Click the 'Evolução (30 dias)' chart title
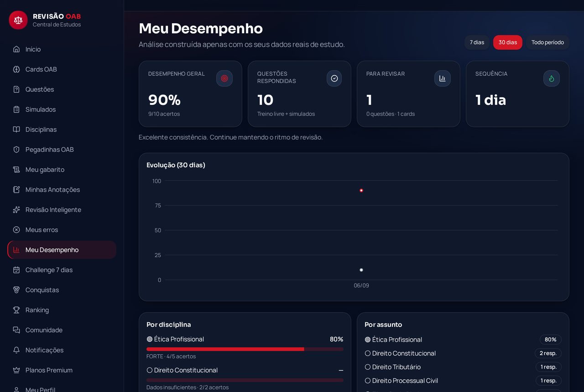Image resolution: width=584 pixels, height=392 pixels. tap(176, 165)
